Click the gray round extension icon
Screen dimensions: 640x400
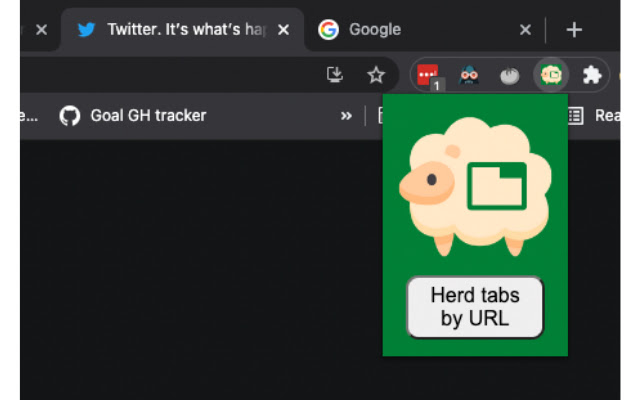[x=509, y=76]
